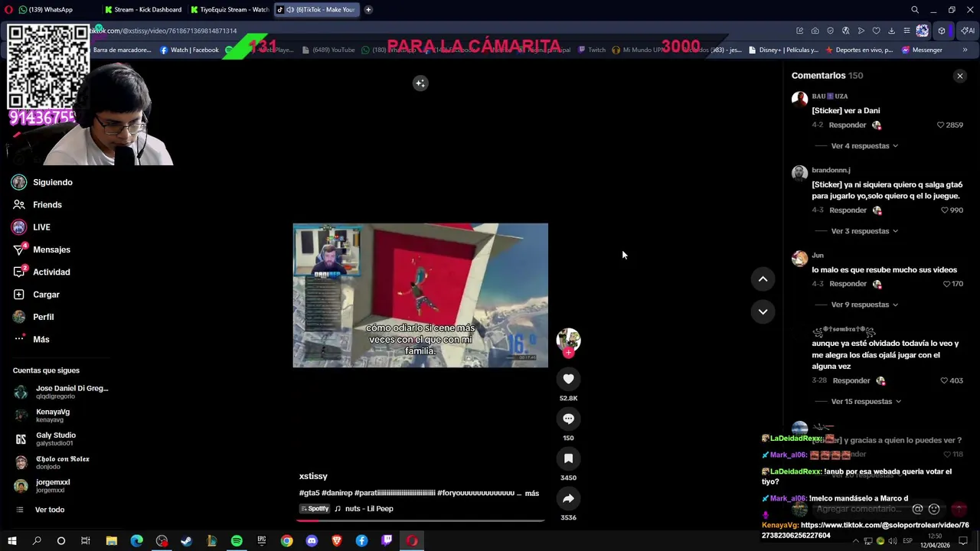Show more bookmarks with the double chevron
The height and width of the screenshot is (551, 980).
(965, 50)
